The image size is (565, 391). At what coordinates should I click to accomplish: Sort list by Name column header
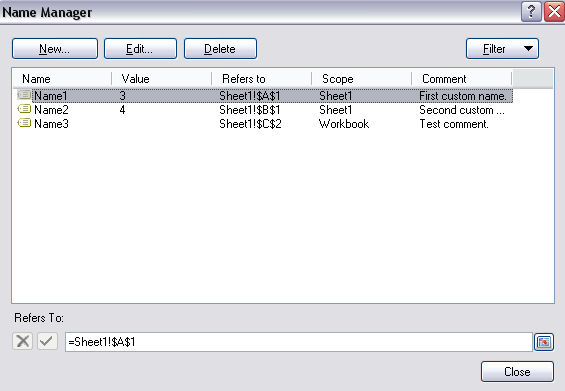(x=62, y=79)
